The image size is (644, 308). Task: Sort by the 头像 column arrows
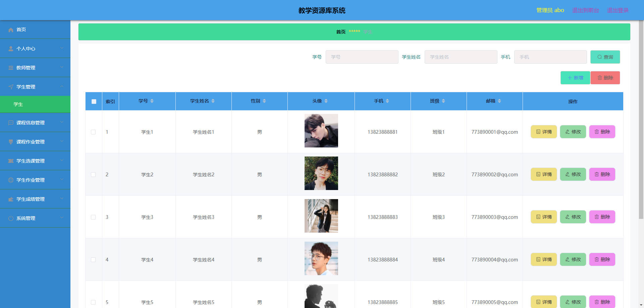coord(326,101)
